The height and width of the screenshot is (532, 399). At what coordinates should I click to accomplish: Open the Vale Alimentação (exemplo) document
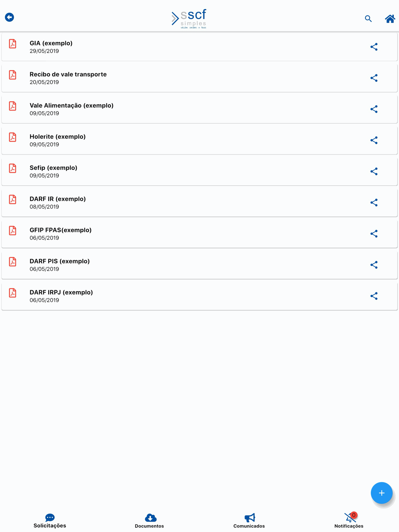(x=199, y=109)
